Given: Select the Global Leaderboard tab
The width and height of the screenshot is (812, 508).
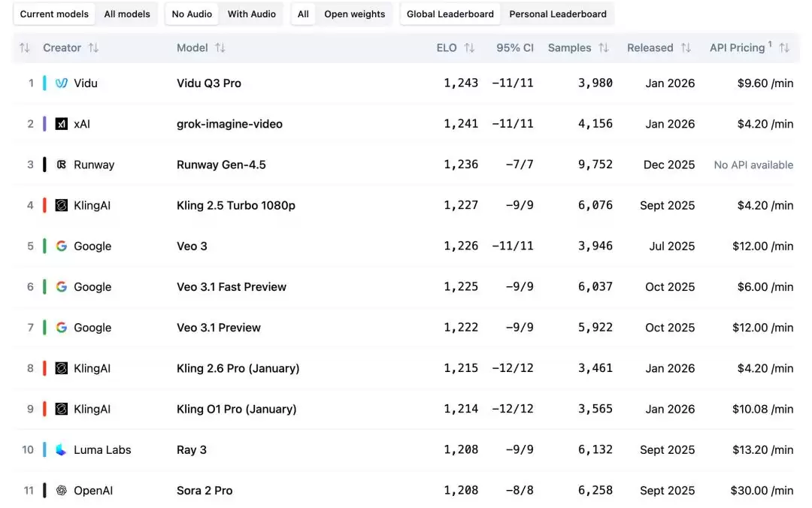Looking at the screenshot, I should click(450, 14).
